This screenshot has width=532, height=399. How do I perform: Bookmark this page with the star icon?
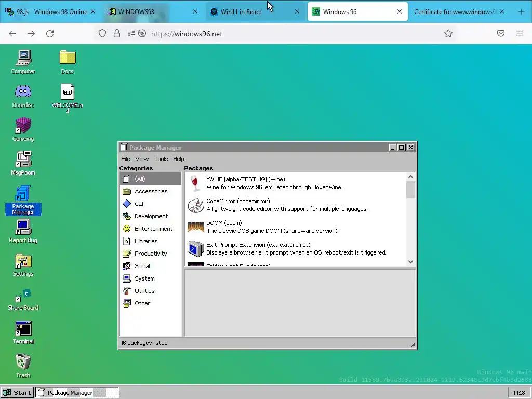click(448, 33)
